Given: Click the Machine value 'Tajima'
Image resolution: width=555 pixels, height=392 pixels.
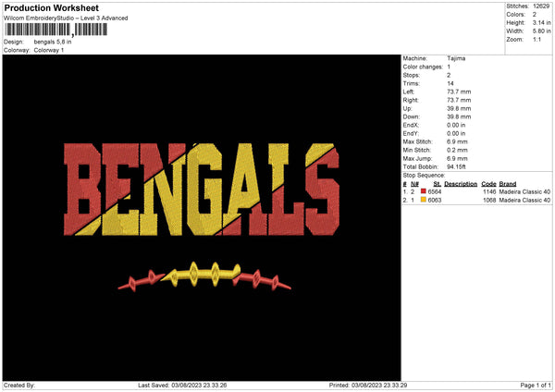Looking at the screenshot, I should tap(456, 58).
